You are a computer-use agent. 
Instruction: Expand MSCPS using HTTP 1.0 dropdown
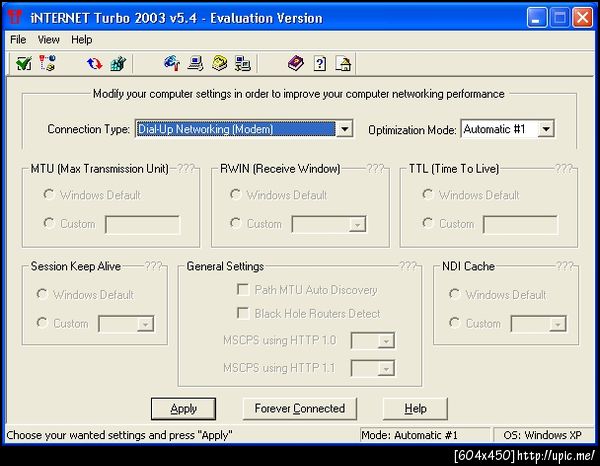(x=386, y=341)
